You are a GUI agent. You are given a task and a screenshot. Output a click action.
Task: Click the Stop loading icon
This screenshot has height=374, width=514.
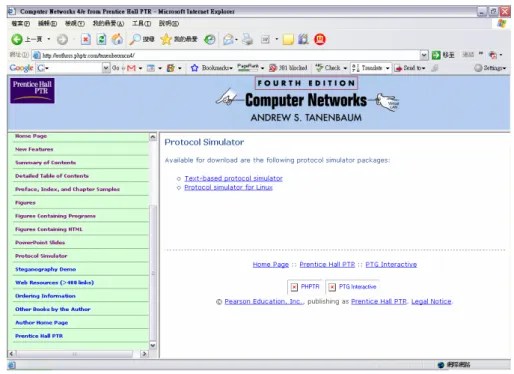(86, 39)
